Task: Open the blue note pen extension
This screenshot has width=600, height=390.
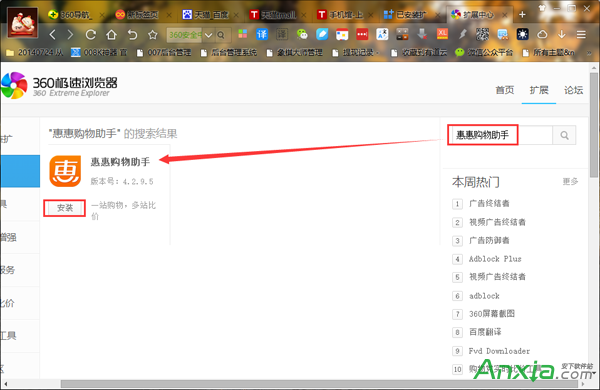Action: [322, 34]
